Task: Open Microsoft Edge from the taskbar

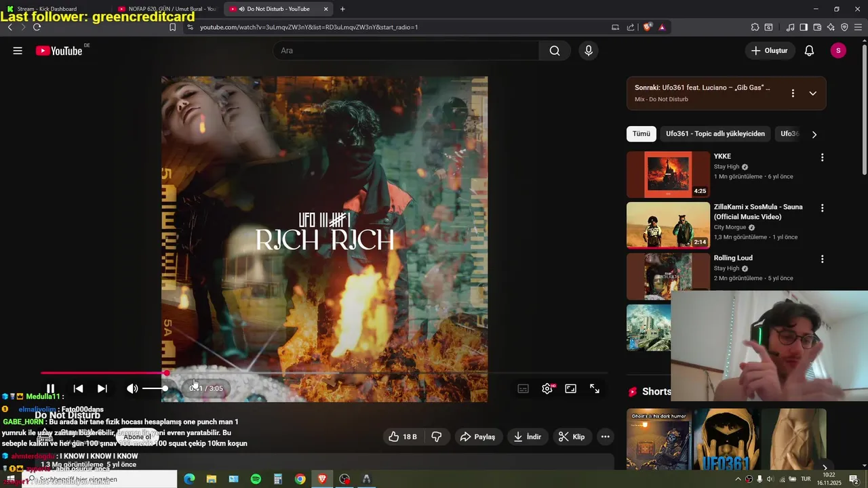Action: [x=189, y=479]
